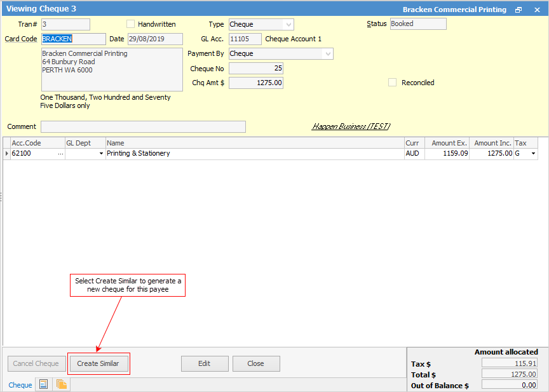Open the Type dropdown
The height and width of the screenshot is (392, 549).
pos(288,24)
